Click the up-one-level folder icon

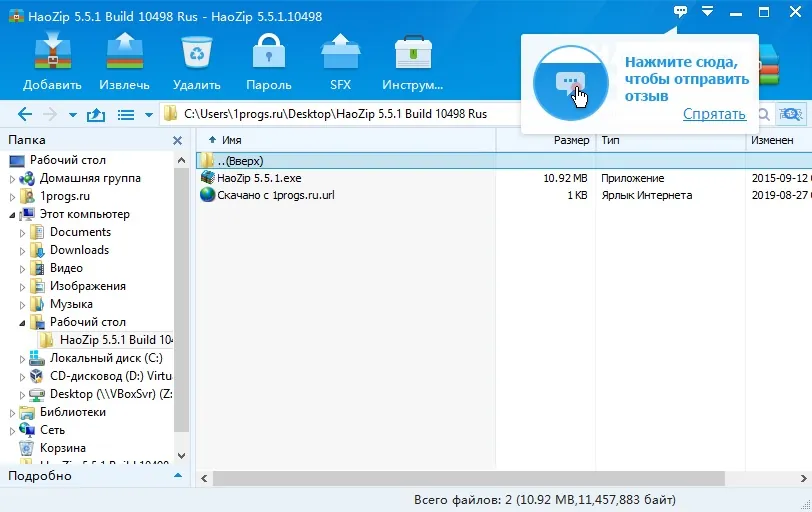click(96, 114)
